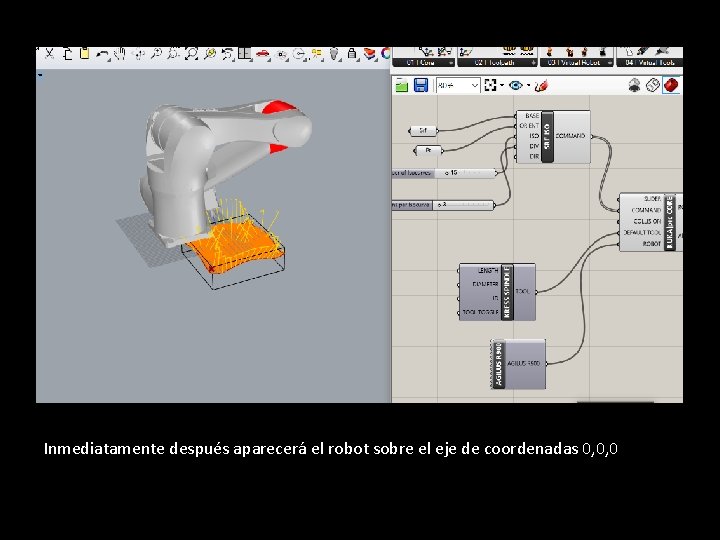720x540 pixels.
Task: Click the color wheel properties icon
Action: tap(385, 54)
